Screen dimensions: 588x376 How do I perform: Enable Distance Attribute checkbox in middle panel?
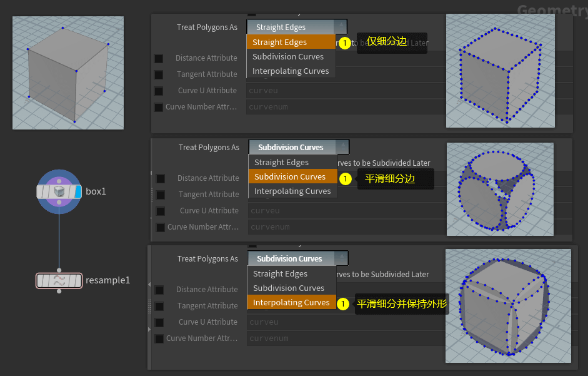161,178
